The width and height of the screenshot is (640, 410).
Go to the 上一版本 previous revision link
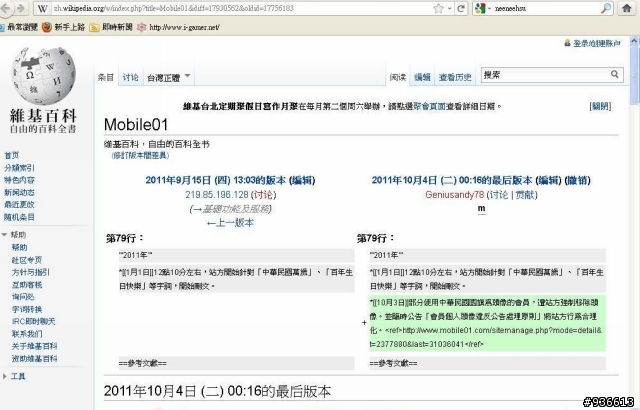[230, 223]
